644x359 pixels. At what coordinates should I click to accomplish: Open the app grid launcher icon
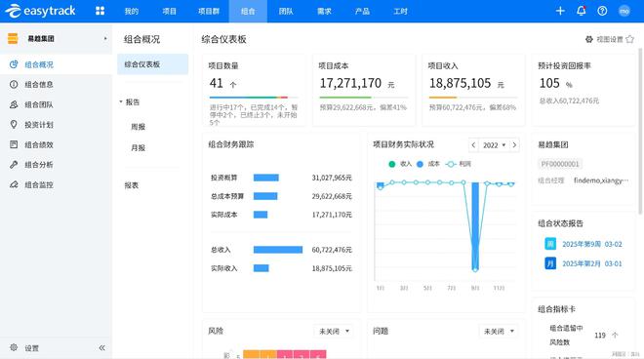pyautogui.click(x=100, y=11)
